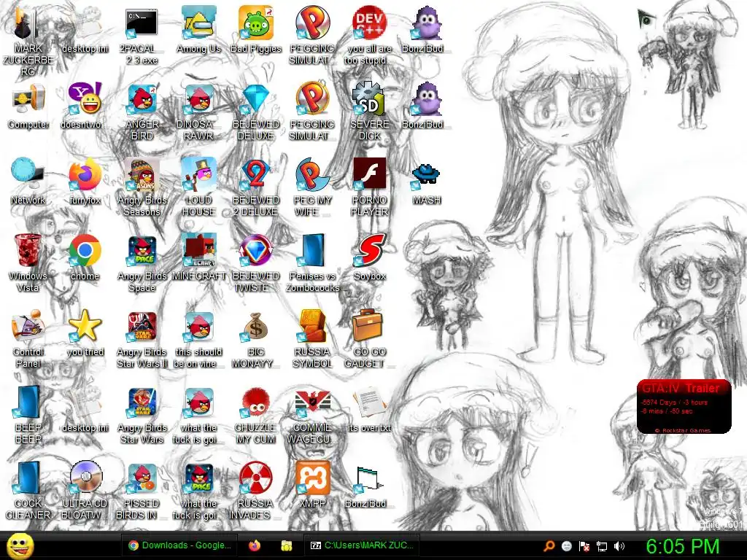Select the Soybox icon
The width and height of the screenshot is (747, 560).
pyautogui.click(x=370, y=251)
